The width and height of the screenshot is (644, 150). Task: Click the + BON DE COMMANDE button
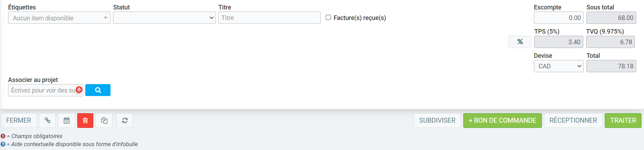tap(502, 121)
